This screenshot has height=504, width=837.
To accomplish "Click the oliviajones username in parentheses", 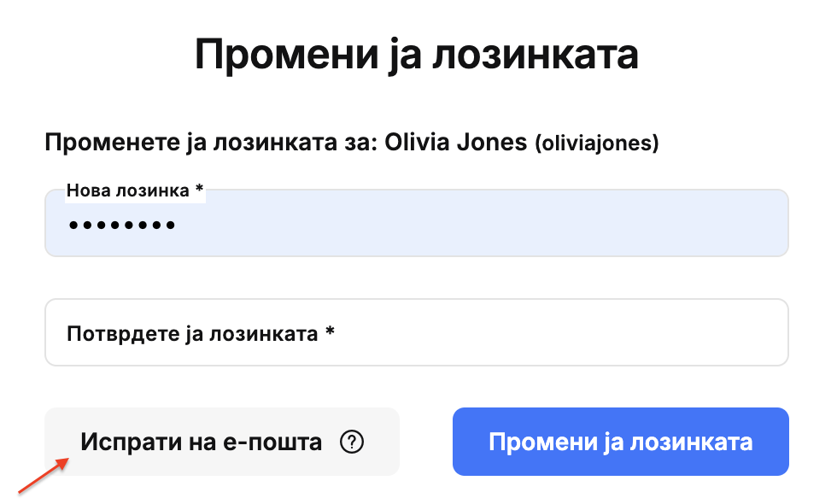I will click(x=597, y=144).
